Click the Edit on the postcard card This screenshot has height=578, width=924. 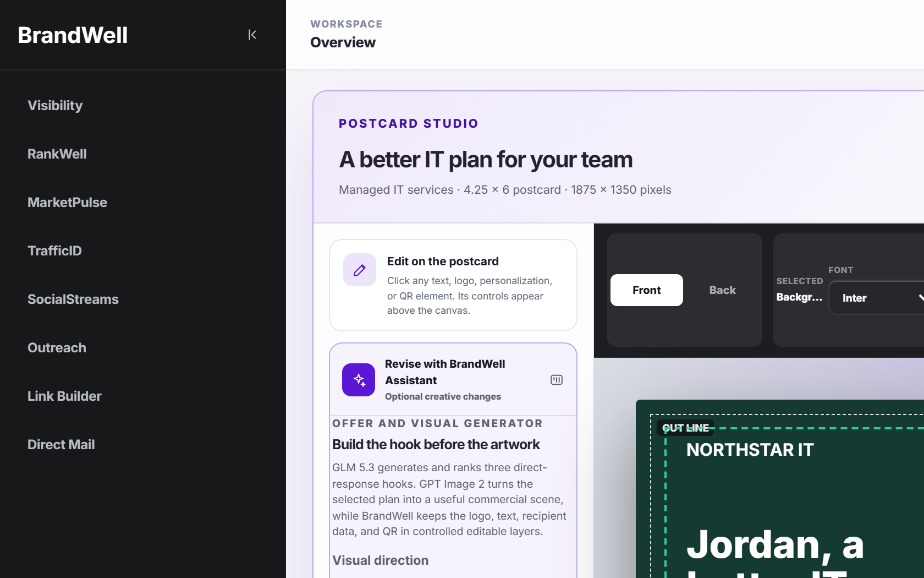[453, 285]
